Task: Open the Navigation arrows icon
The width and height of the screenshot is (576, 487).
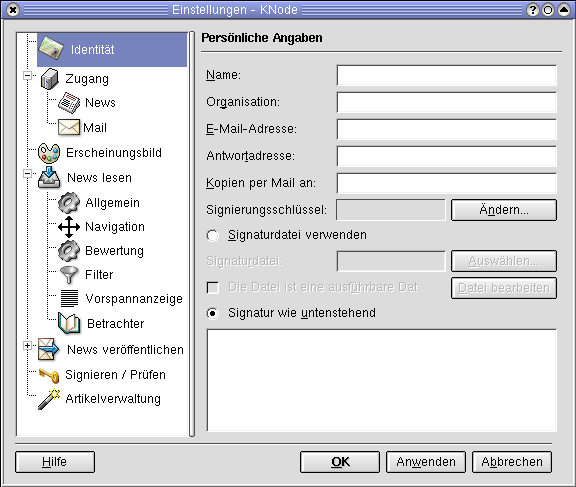Action: point(69,227)
